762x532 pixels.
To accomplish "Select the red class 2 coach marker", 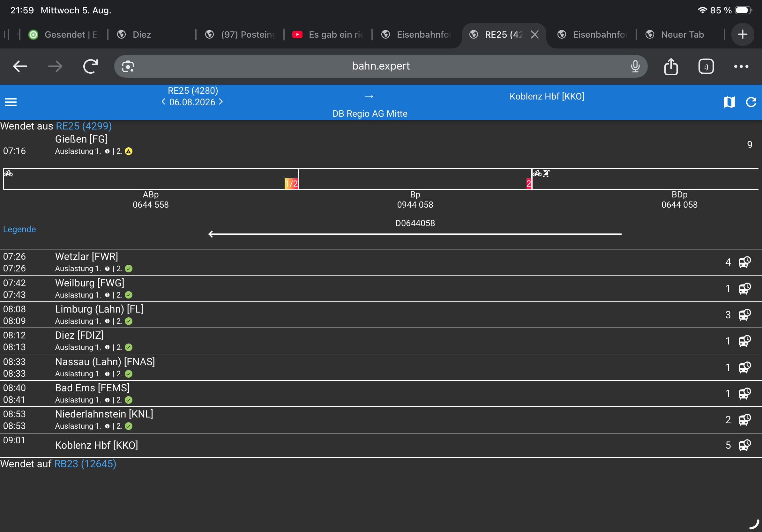I will coord(529,183).
